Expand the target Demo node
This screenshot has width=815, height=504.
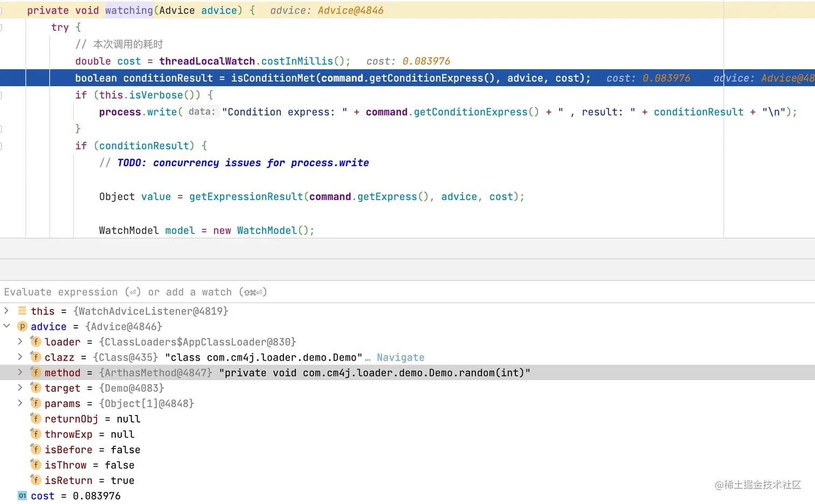[x=20, y=388]
